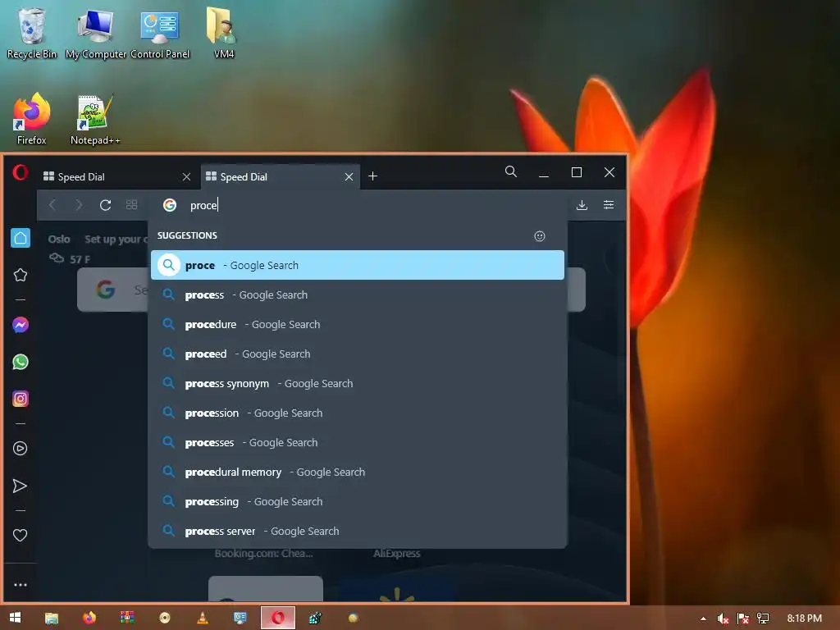The width and height of the screenshot is (840, 630).
Task: Select the 'proce' Google Search suggestion
Action: pos(358,265)
